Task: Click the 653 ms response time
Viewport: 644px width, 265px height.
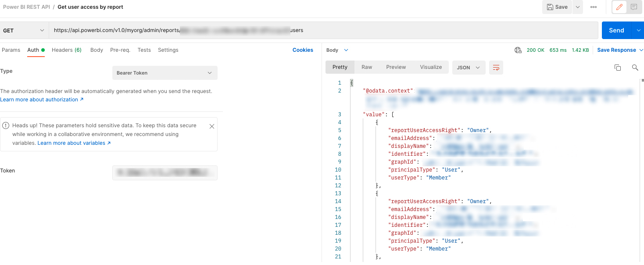Action: click(558, 50)
